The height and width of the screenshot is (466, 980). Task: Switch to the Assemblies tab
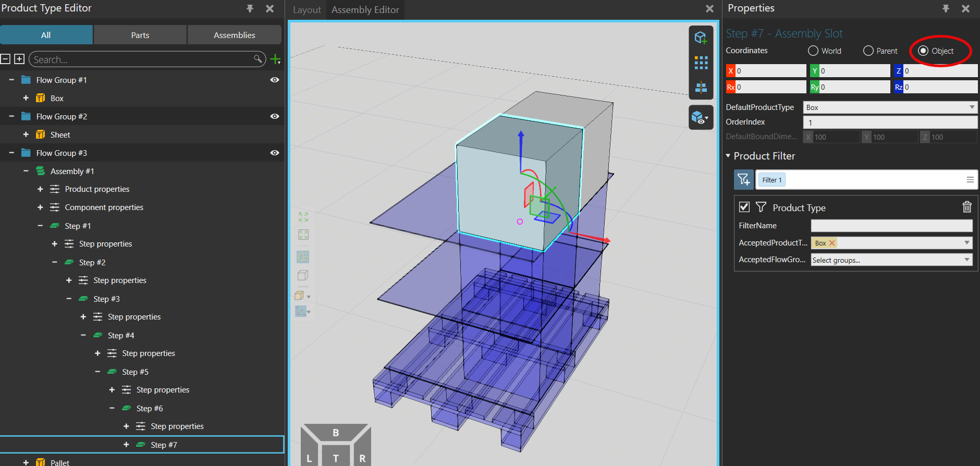234,35
